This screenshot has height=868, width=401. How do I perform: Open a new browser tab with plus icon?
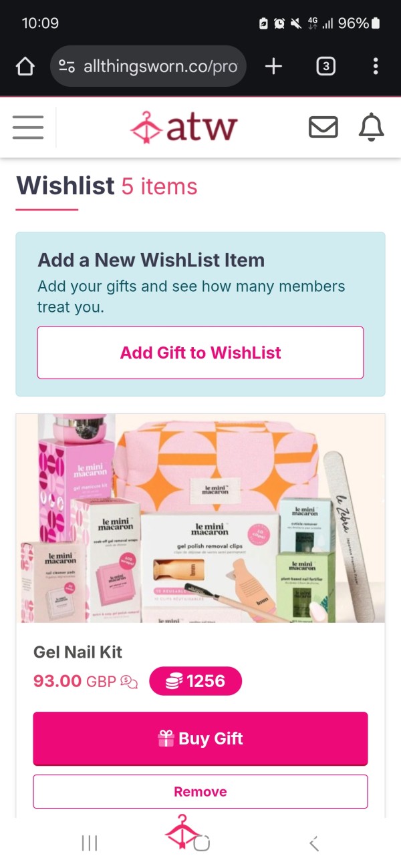tap(273, 66)
